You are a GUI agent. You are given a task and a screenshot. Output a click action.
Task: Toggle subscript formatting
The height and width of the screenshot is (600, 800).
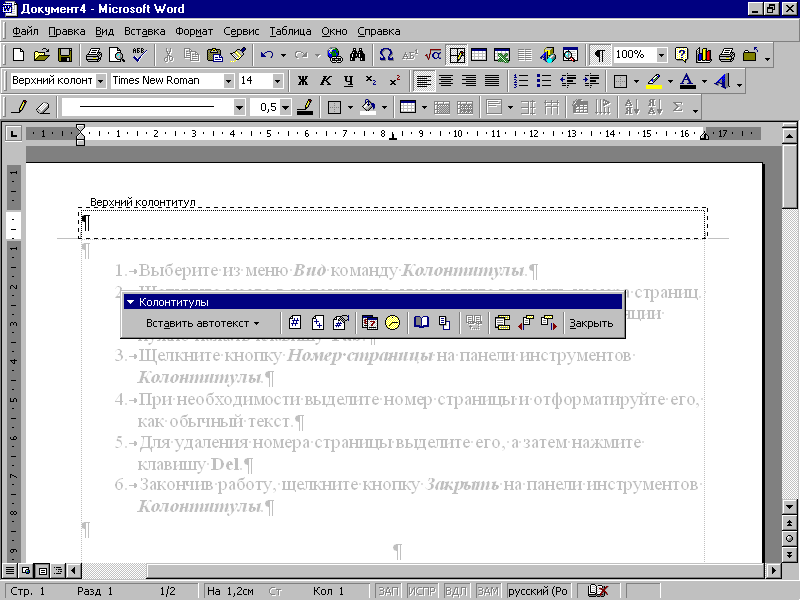pos(371,81)
